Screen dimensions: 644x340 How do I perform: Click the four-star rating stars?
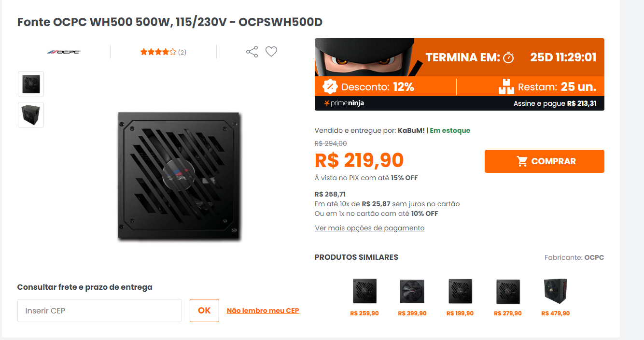pos(158,52)
